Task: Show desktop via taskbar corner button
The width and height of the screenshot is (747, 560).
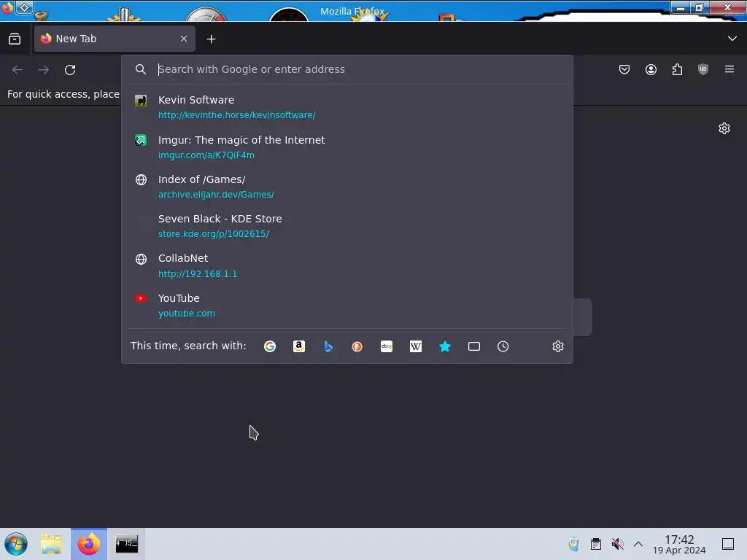Action: 728,544
